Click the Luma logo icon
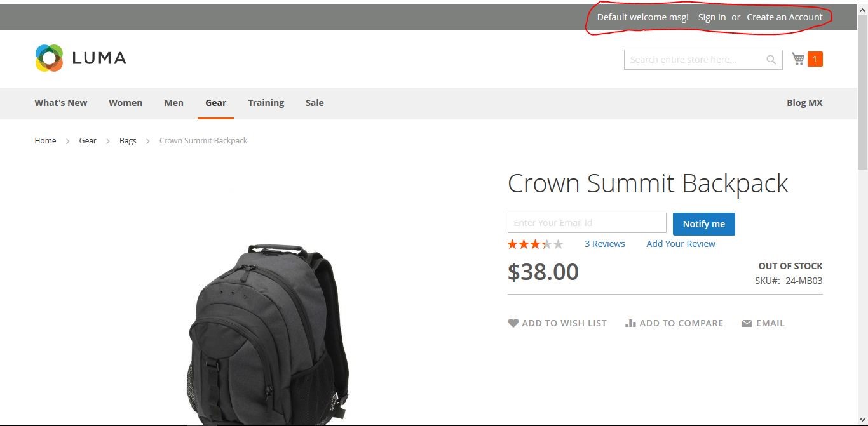Image resolution: width=868 pixels, height=426 pixels. (x=49, y=58)
